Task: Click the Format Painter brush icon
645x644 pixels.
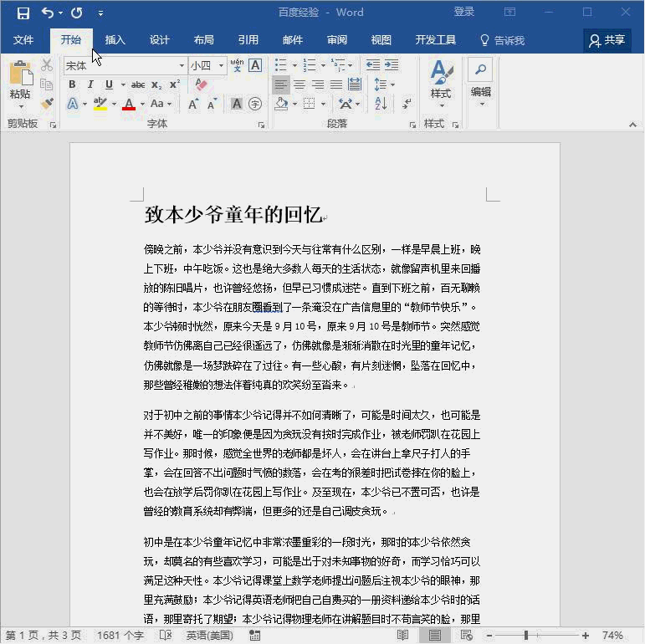Action: click(47, 103)
